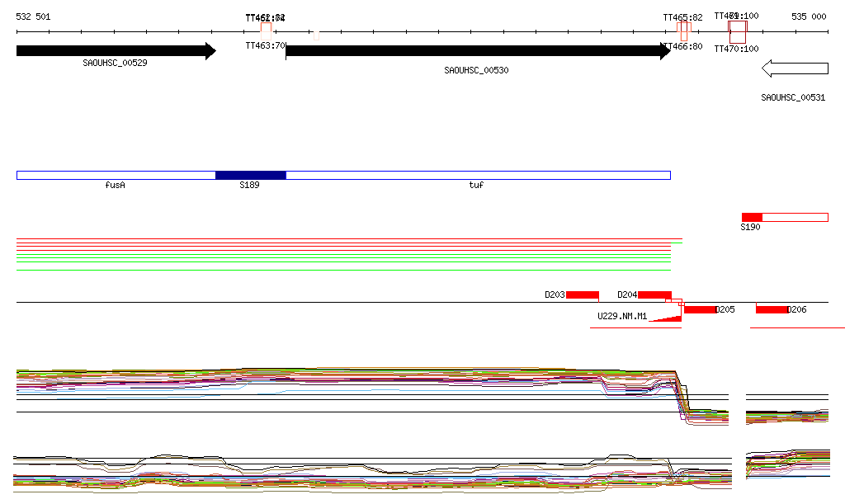The height and width of the screenshot is (504, 845).
Task: Select the dark blue S189 segment
Action: click(x=250, y=175)
